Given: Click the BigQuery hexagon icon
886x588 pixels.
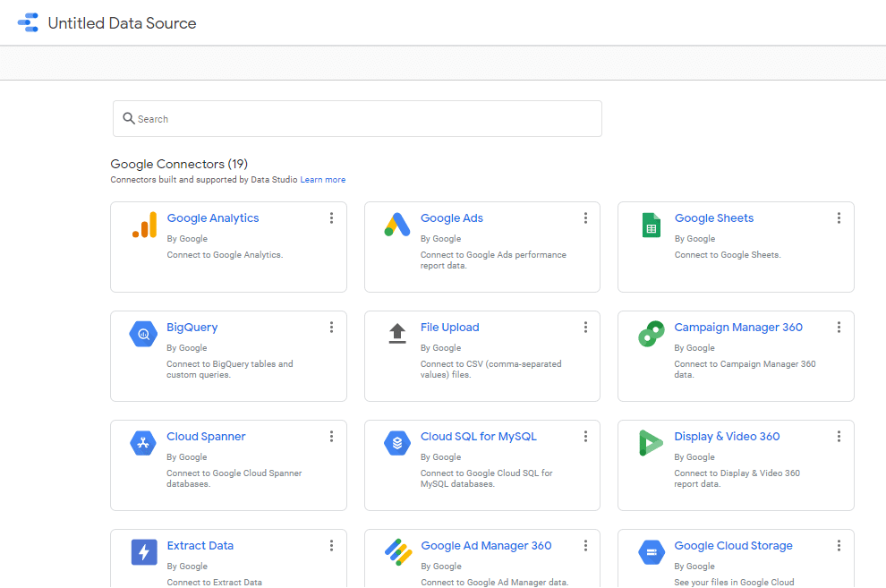Looking at the screenshot, I should (x=143, y=334).
